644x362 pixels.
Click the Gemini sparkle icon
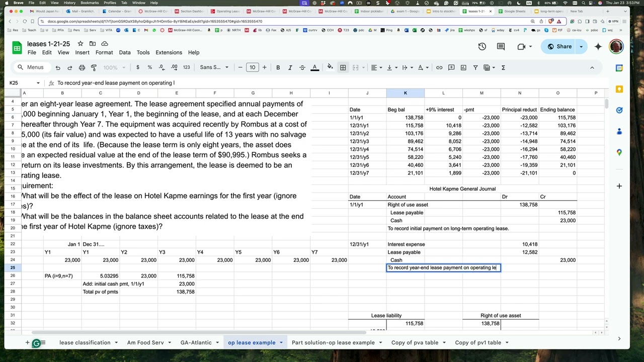click(x=598, y=46)
